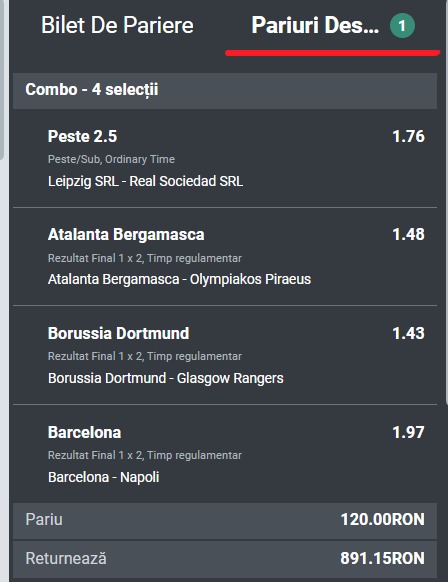Click the Peste/Sub, Ordinary Time market label

[111, 159]
